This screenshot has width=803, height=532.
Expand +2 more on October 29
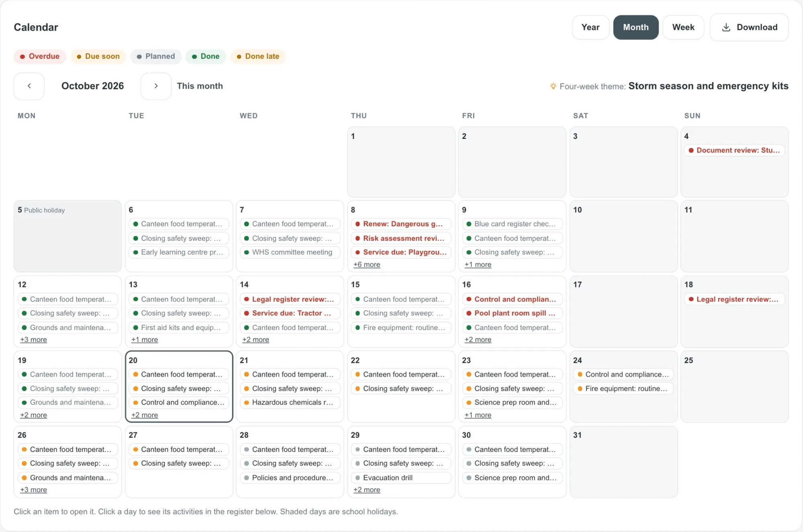click(367, 489)
